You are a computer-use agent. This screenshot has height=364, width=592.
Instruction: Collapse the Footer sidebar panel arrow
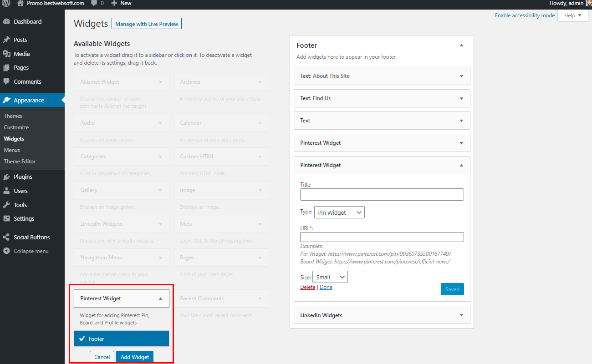[461, 45]
